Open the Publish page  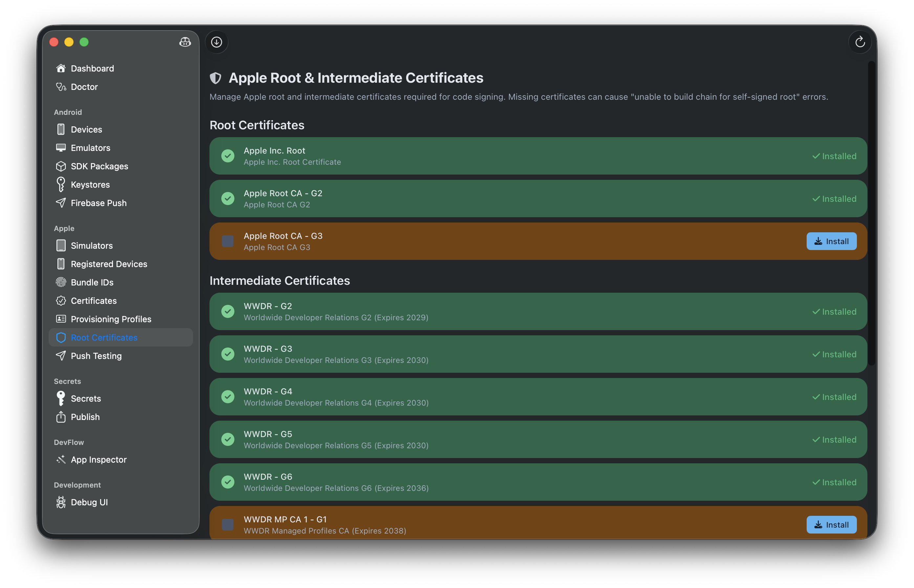pyautogui.click(x=121, y=417)
